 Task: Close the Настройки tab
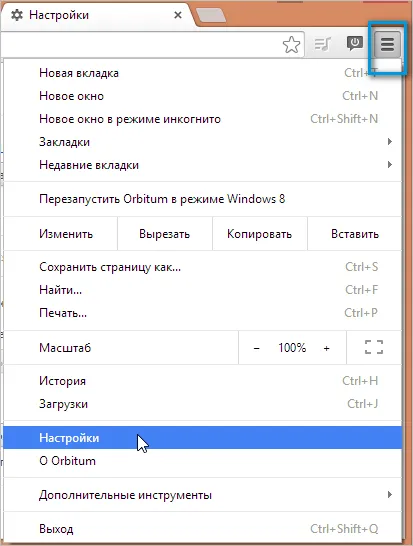pyautogui.click(x=178, y=15)
